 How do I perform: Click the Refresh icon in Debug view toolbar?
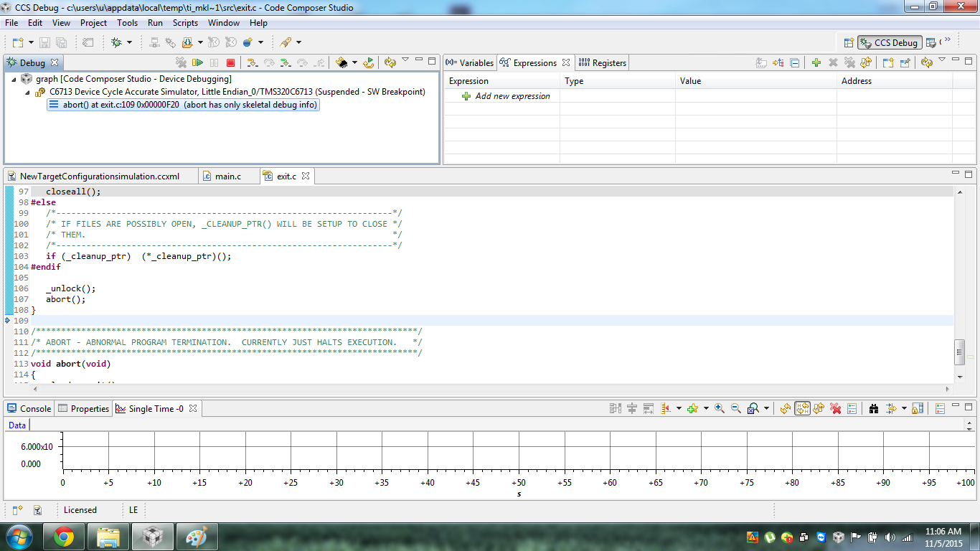390,62
